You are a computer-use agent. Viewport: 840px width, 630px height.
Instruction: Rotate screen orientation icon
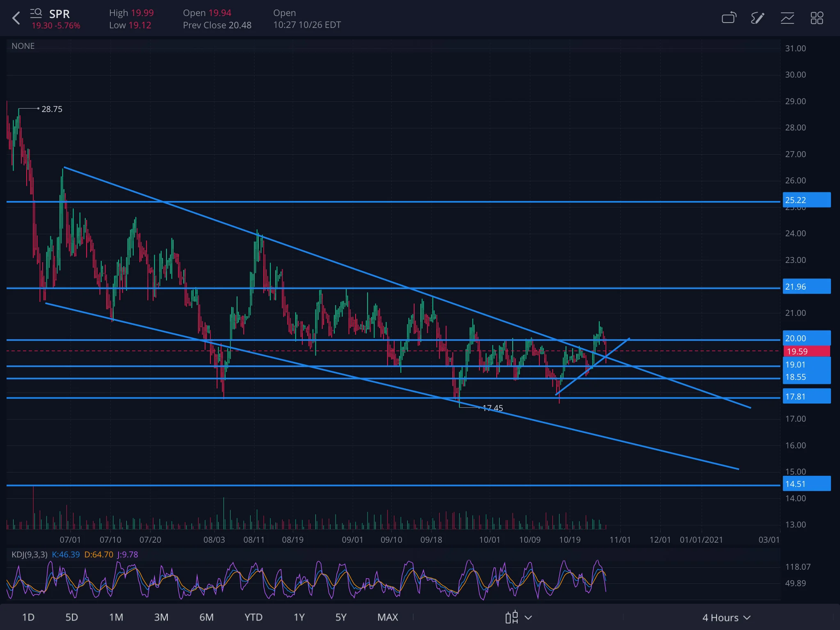pyautogui.click(x=729, y=18)
